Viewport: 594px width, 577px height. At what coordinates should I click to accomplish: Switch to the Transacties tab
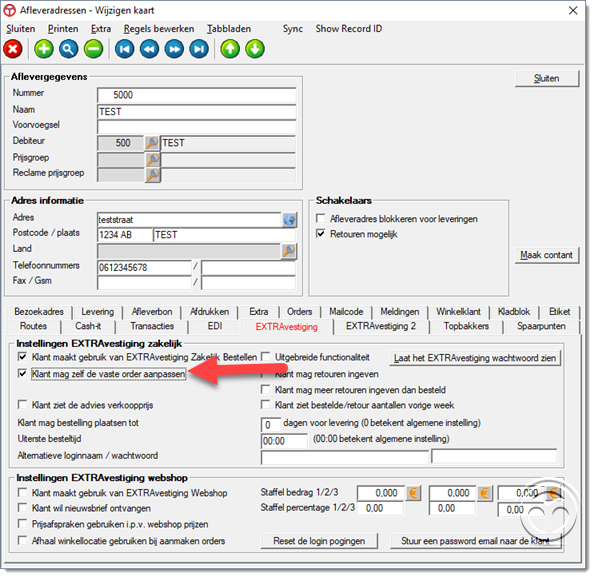152,326
